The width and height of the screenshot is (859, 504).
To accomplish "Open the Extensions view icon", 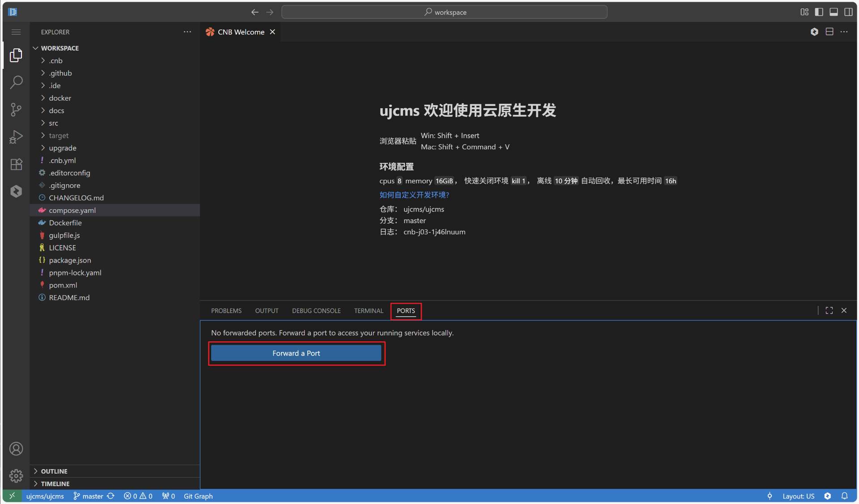I will 16,164.
